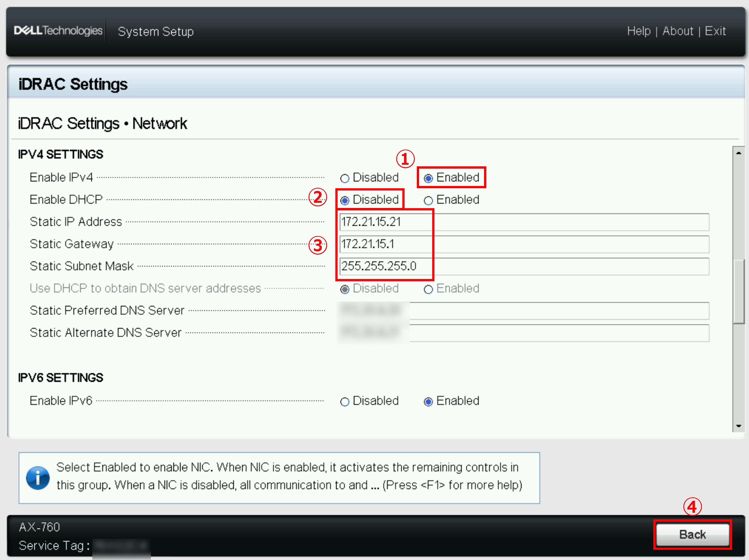
Task: Set Enable DHCP to Disabled
Action: pos(345,200)
